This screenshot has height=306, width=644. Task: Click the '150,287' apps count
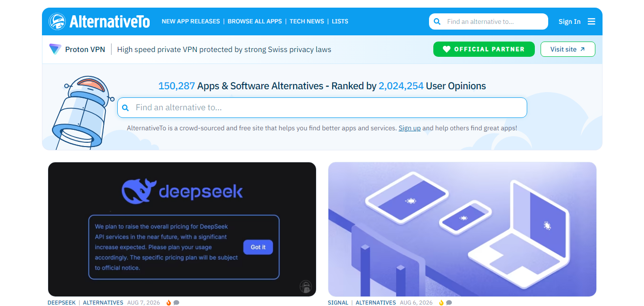pos(177,86)
